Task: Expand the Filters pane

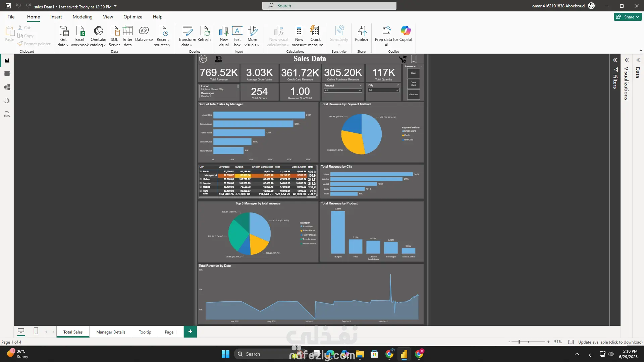Action: [x=615, y=60]
